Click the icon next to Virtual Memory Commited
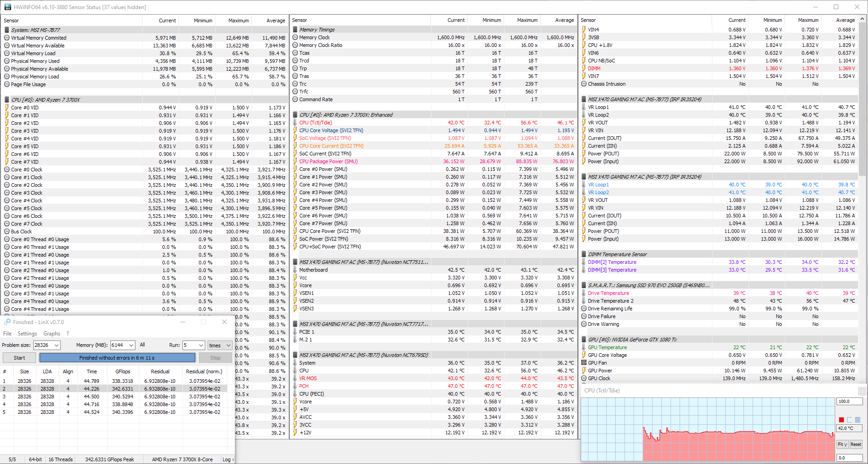Image resolution: width=868 pixels, height=464 pixels. (x=7, y=38)
